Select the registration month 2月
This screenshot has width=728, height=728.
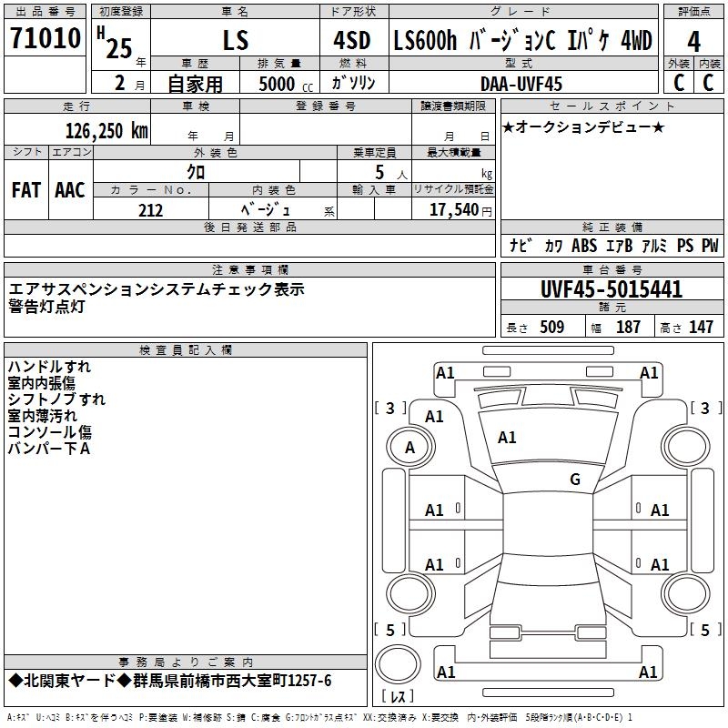[129, 84]
